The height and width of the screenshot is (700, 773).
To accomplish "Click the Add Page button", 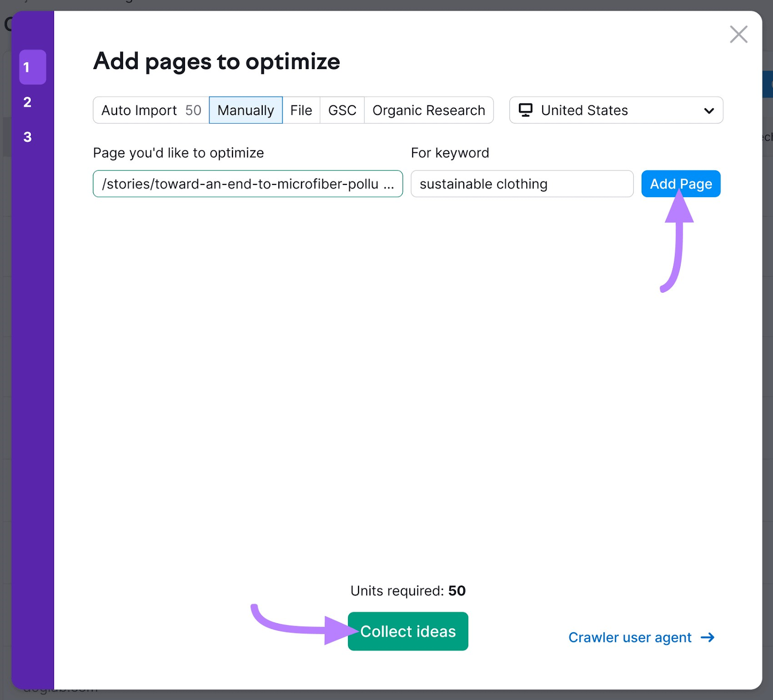I will tap(681, 184).
